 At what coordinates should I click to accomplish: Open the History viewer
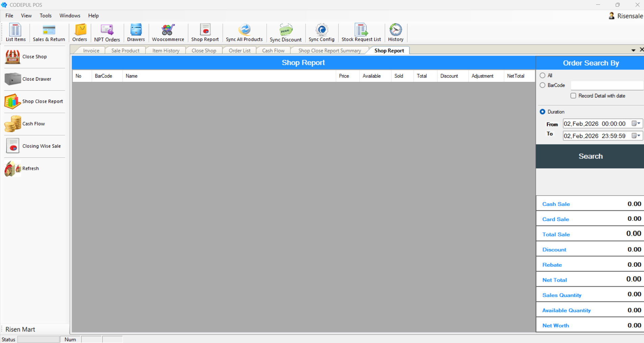pyautogui.click(x=395, y=32)
